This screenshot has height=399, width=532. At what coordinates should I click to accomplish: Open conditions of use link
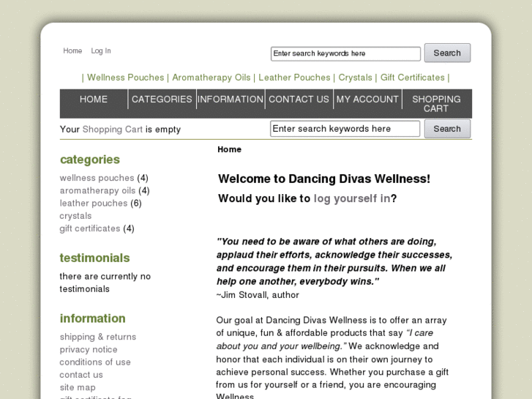[x=95, y=362]
